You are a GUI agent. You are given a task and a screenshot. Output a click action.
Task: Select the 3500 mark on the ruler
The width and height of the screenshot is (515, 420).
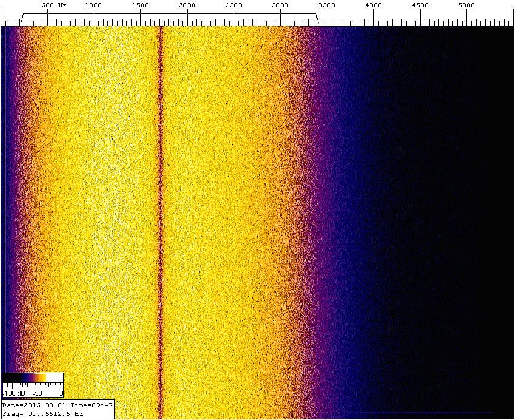coord(327,5)
